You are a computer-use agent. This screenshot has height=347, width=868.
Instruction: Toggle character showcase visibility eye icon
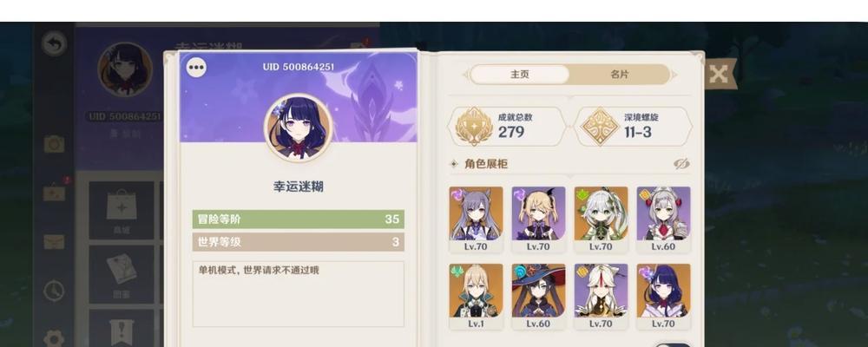[x=681, y=164]
